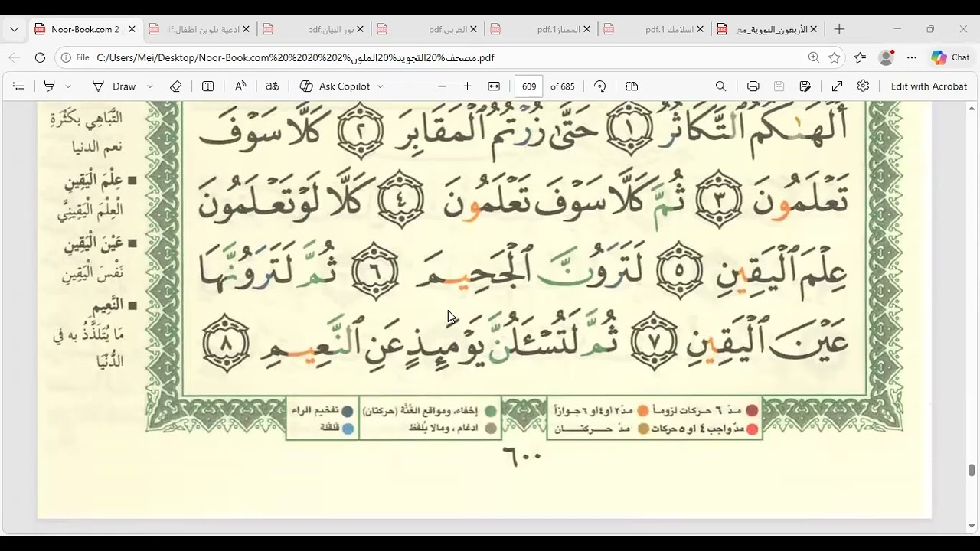Switch to الممتاز1 pdf tab
This screenshot has width=980, height=551.
[541, 29]
